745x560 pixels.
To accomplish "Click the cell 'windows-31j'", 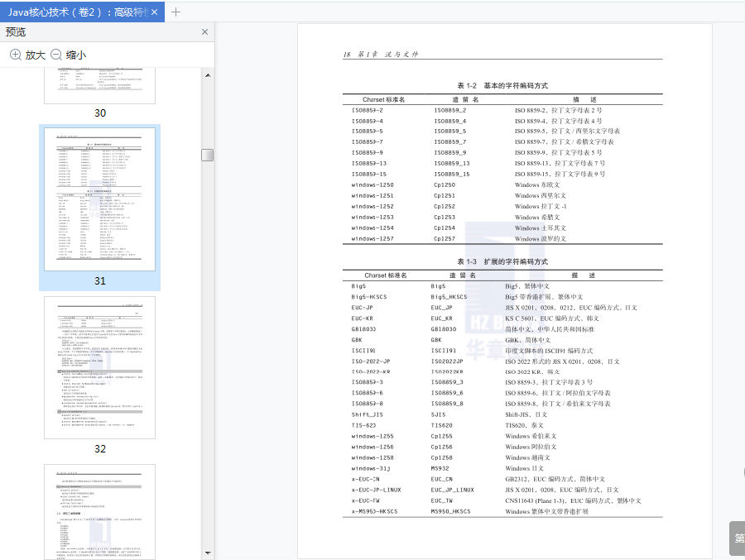I will 371,468.
